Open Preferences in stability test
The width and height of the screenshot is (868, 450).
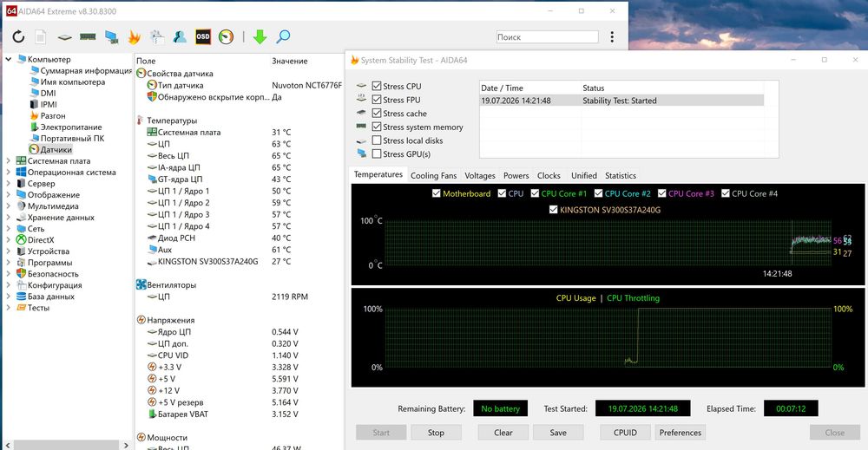click(681, 433)
